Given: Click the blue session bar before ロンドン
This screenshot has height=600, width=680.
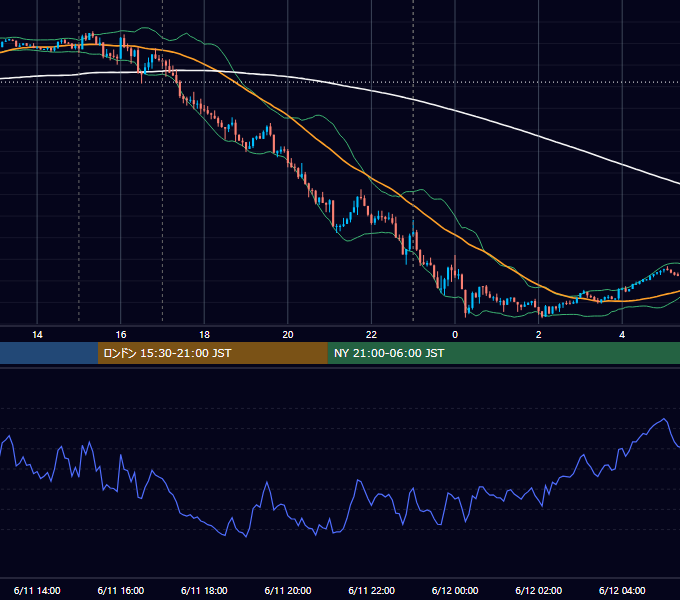Looking at the screenshot, I should pos(49,353).
